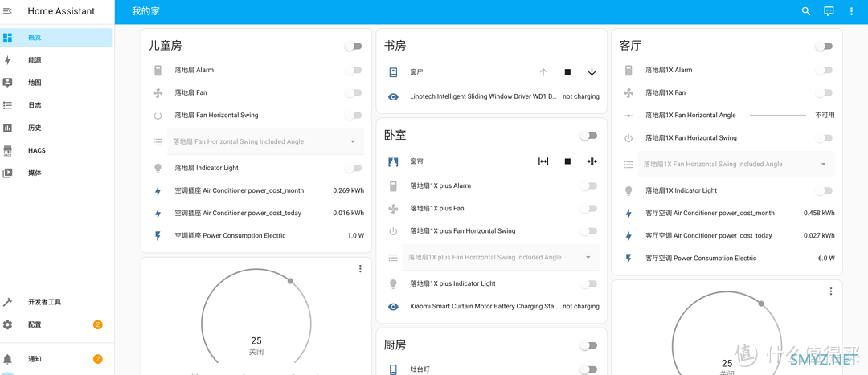Click 客厅空调 Power Consumption Electric flash icon
Screen dimensions: 868x375
pyautogui.click(x=628, y=259)
